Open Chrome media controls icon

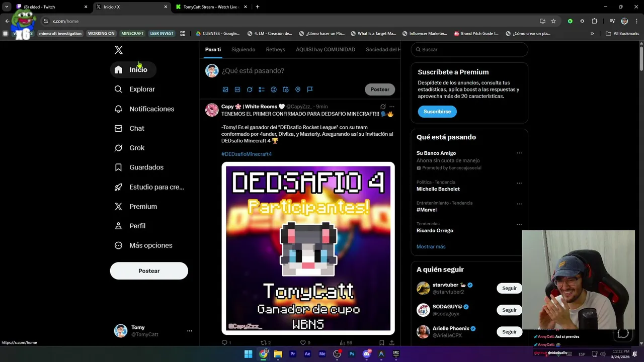point(612,21)
